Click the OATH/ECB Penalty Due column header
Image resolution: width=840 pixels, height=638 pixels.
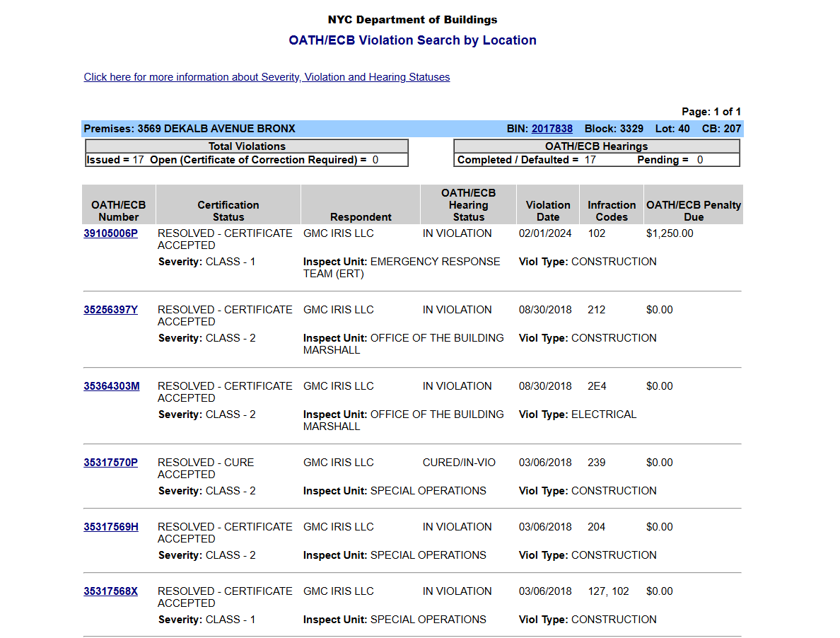693,211
